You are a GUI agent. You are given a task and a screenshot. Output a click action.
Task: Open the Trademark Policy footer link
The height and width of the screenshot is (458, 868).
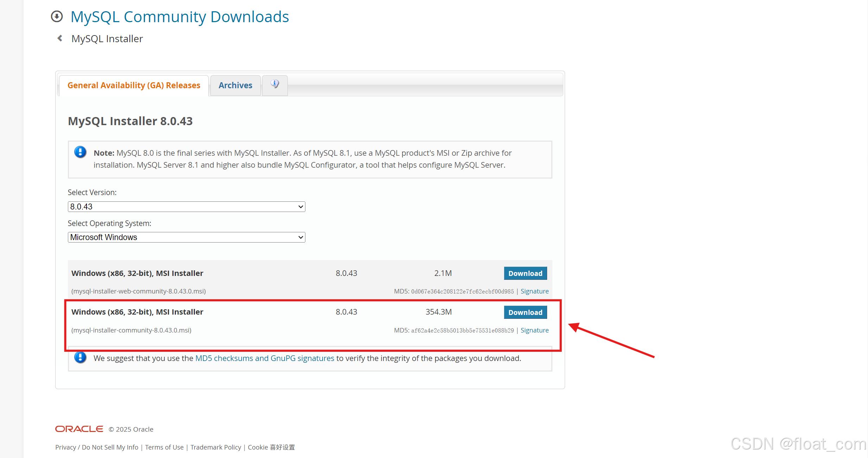click(x=216, y=447)
